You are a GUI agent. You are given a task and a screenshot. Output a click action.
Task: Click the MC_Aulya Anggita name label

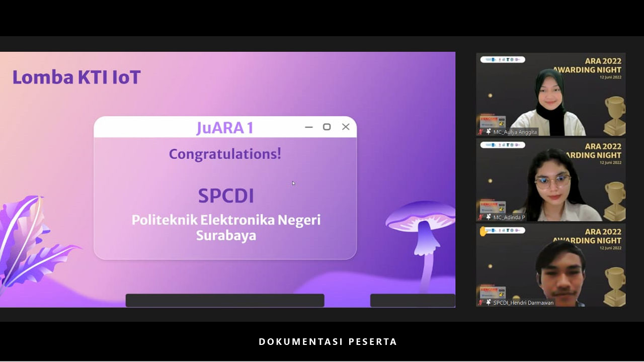tap(515, 132)
